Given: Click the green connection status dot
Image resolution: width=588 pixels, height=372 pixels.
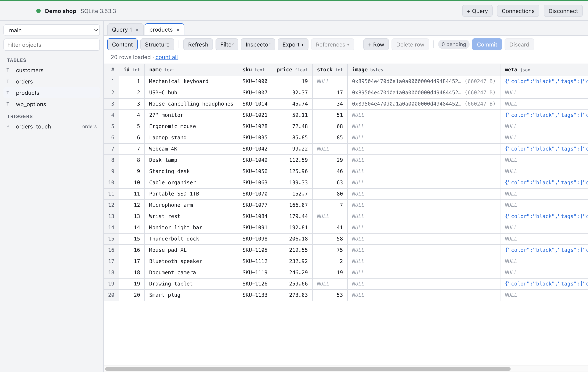Looking at the screenshot, I should pyautogui.click(x=38, y=11).
